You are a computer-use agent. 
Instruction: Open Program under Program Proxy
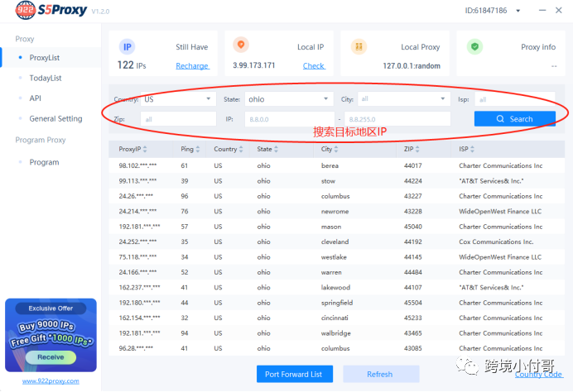pos(44,162)
